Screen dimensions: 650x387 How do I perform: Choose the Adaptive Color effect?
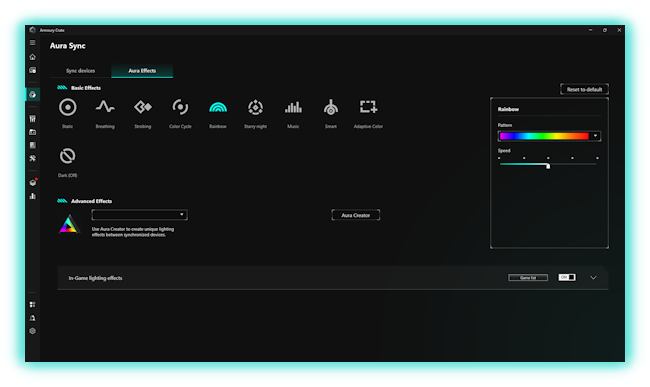368,107
